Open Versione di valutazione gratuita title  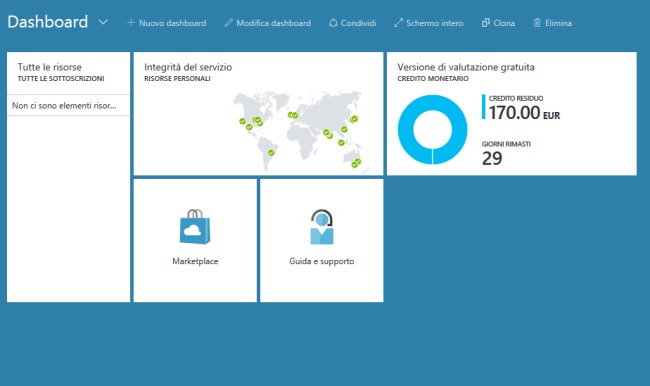point(466,67)
